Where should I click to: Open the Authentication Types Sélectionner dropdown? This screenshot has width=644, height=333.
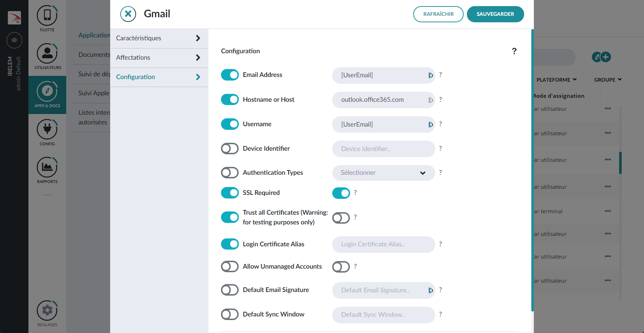[383, 173]
